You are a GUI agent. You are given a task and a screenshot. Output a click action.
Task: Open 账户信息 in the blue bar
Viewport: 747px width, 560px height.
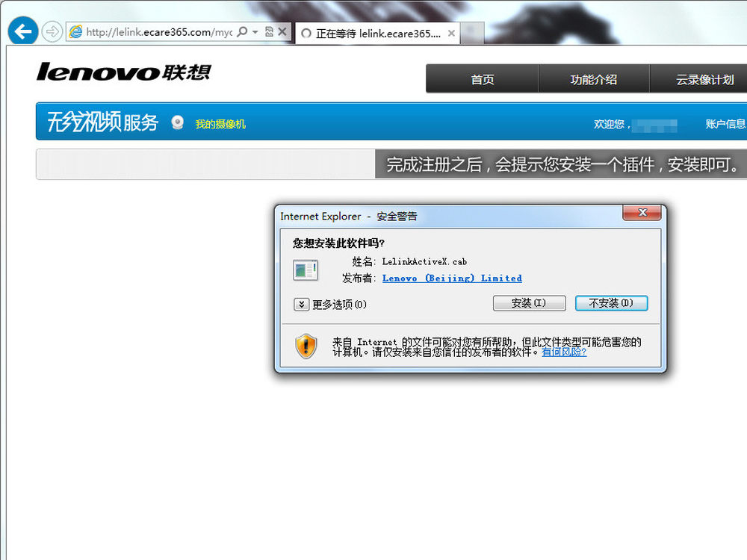pos(725,124)
